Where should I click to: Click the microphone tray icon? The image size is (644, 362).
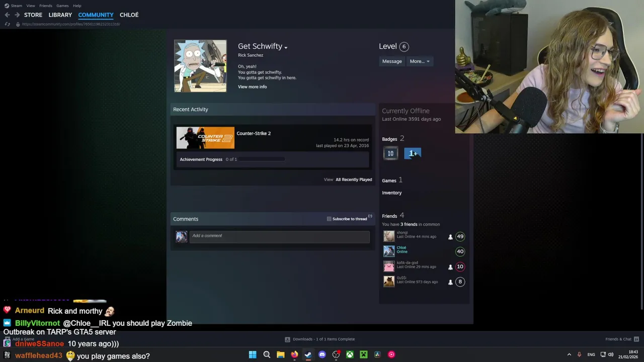pyautogui.click(x=579, y=354)
